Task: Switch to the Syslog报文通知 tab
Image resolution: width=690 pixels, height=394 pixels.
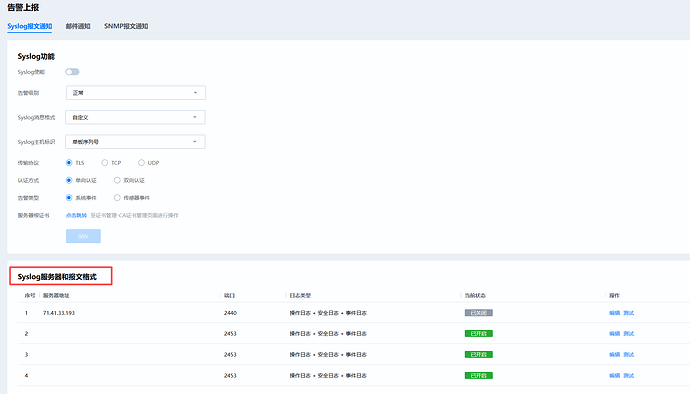Action: click(29, 26)
